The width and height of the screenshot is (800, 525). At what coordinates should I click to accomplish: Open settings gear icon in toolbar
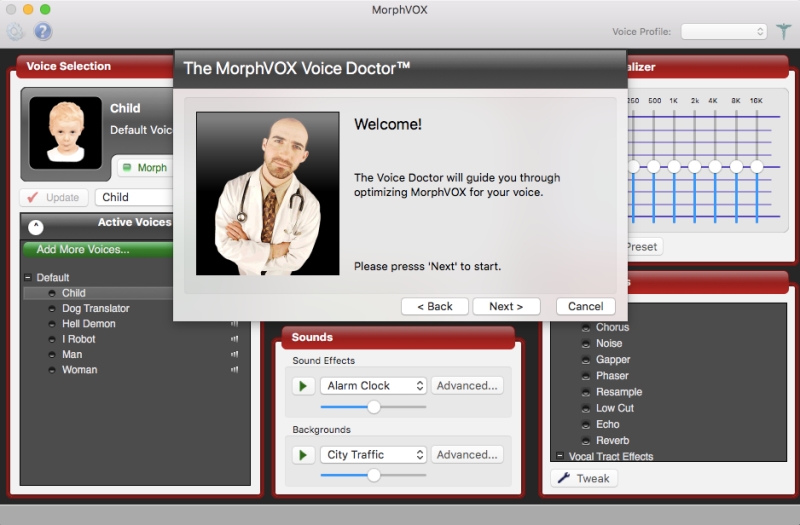click(15, 32)
